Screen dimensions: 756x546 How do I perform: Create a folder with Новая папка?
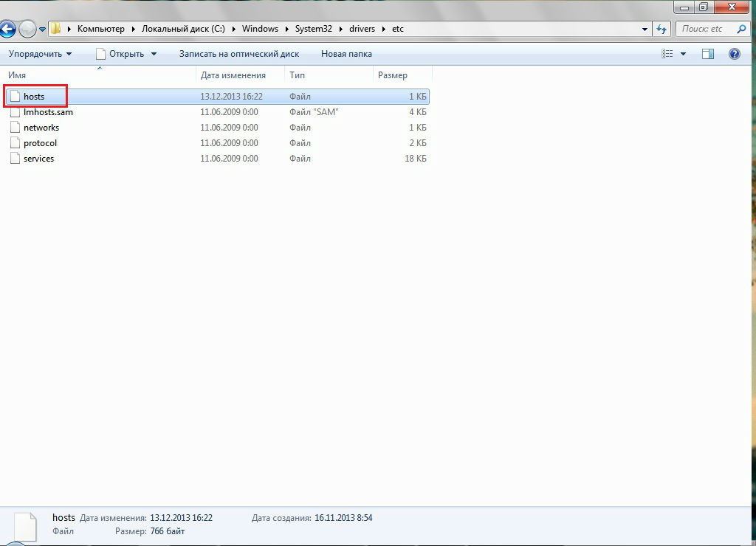[346, 54]
